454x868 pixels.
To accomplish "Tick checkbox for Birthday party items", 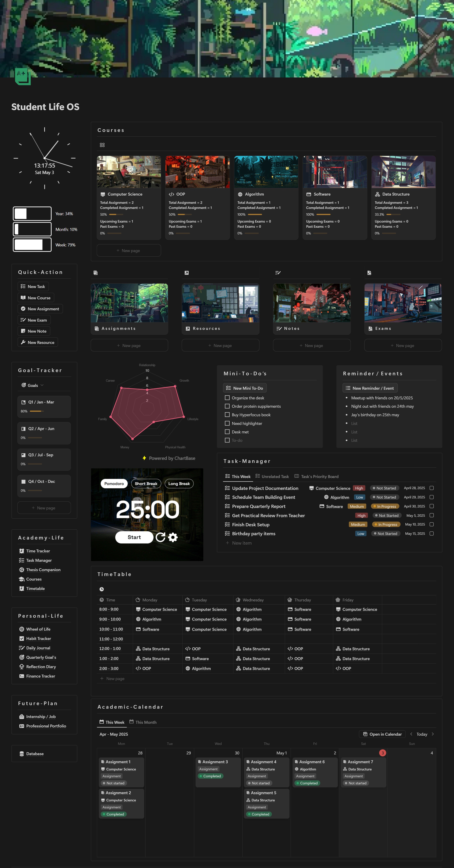I will pos(431,533).
